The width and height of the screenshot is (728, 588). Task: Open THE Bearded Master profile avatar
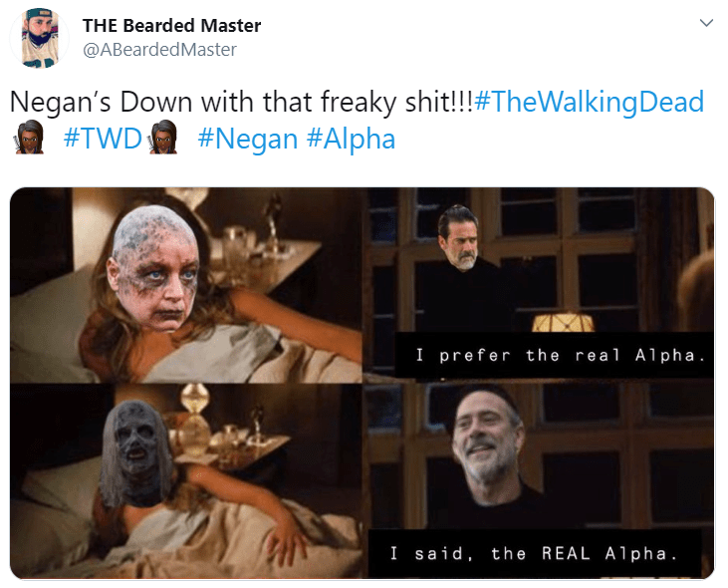click(x=40, y=38)
